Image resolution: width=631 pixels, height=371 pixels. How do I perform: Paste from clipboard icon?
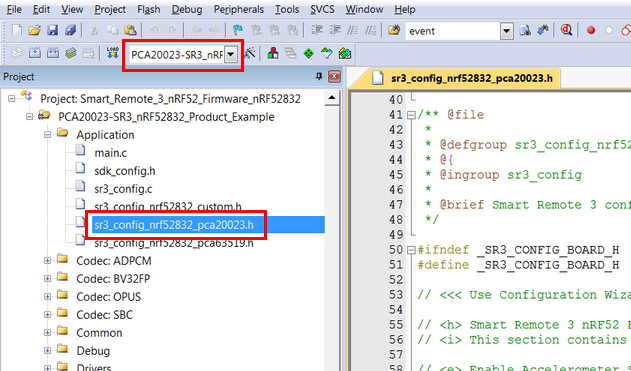pos(130,30)
